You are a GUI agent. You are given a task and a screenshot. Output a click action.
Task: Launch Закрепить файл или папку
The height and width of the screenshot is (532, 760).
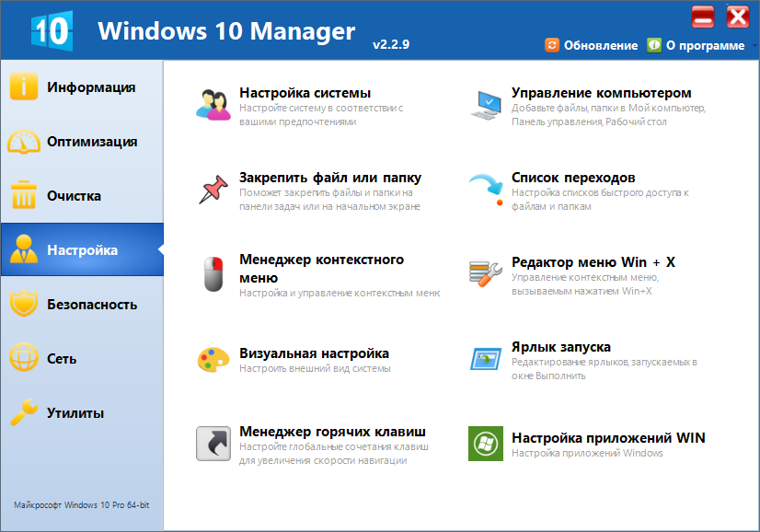(330, 178)
